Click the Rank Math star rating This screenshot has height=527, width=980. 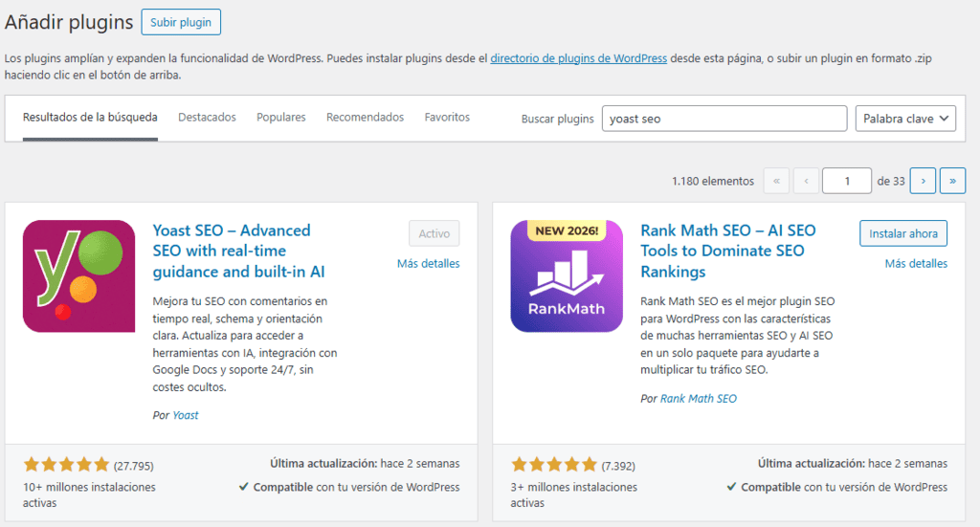[554, 465]
